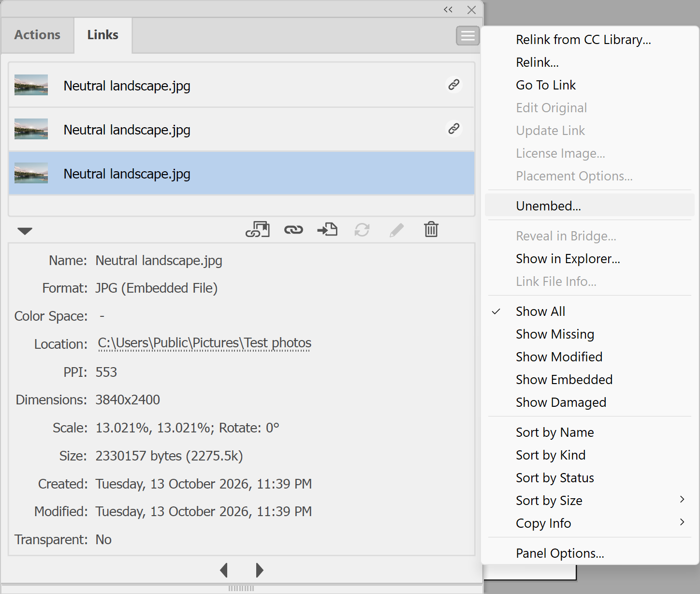Select the Links tab

(103, 35)
